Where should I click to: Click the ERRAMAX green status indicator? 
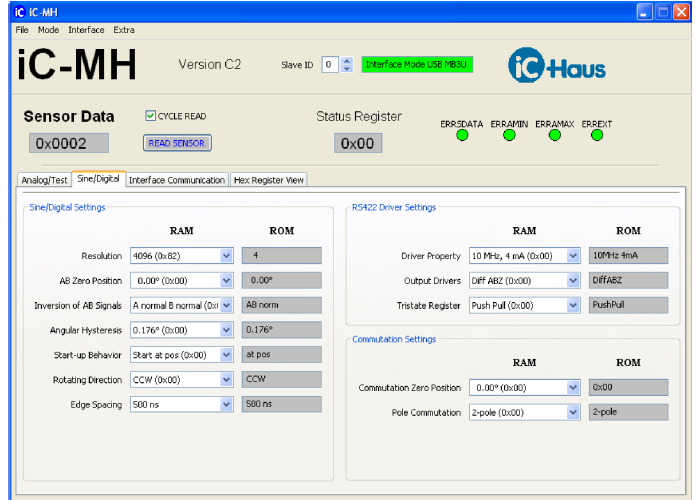[555, 135]
